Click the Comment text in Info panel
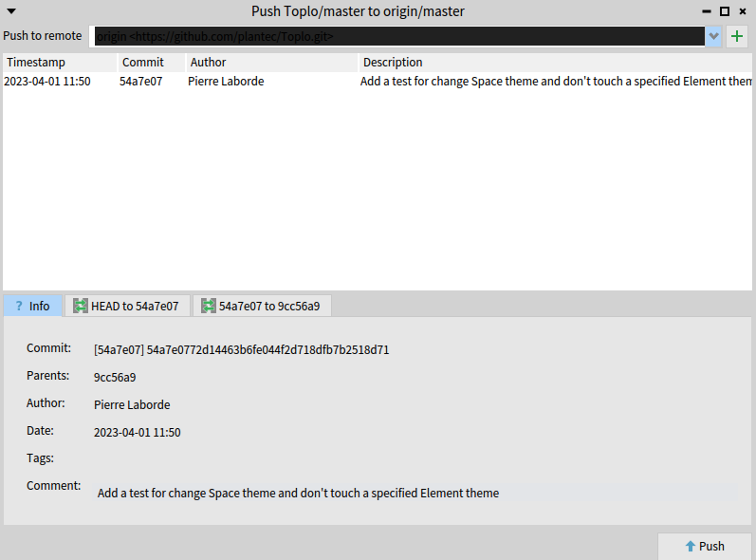The image size is (756, 560). (x=298, y=493)
